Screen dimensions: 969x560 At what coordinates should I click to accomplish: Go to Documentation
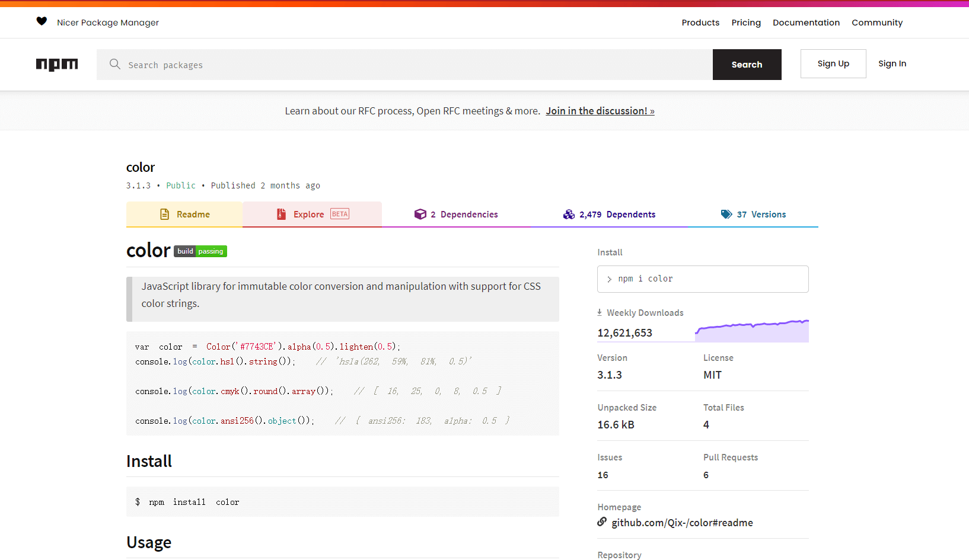tap(806, 23)
